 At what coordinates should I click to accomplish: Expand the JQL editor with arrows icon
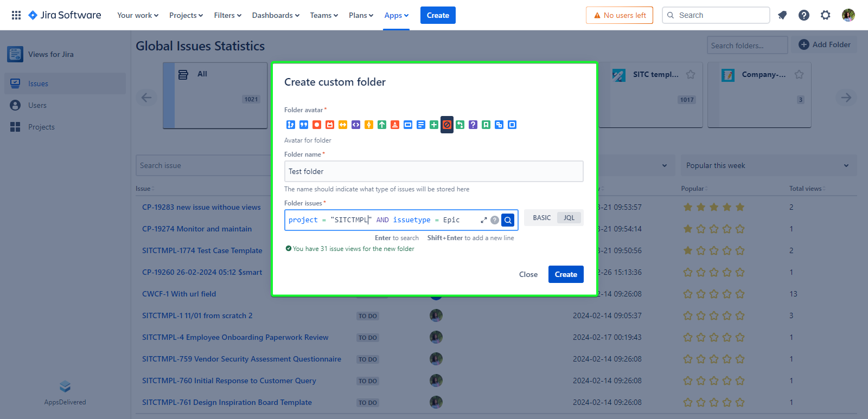[x=483, y=220]
